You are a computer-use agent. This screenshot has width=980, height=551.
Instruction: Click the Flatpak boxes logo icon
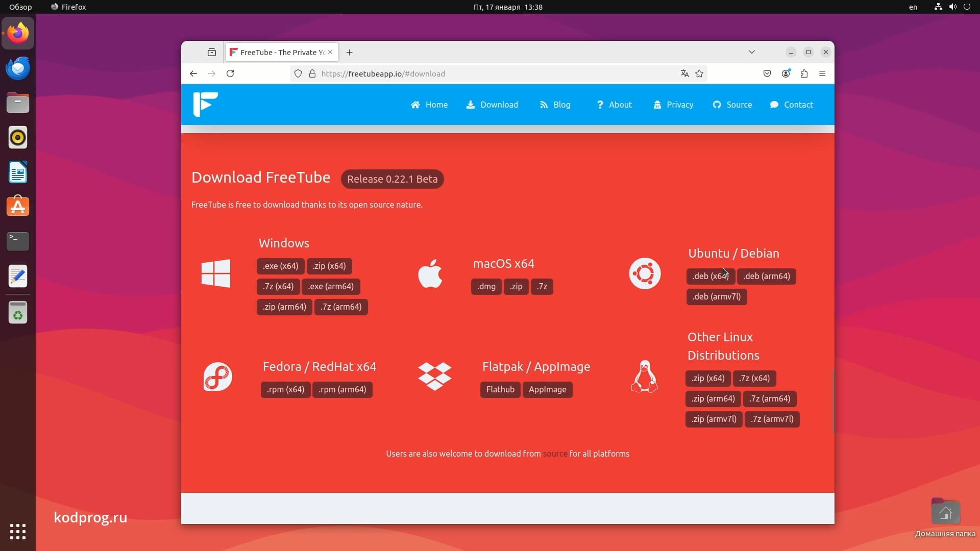(x=435, y=377)
